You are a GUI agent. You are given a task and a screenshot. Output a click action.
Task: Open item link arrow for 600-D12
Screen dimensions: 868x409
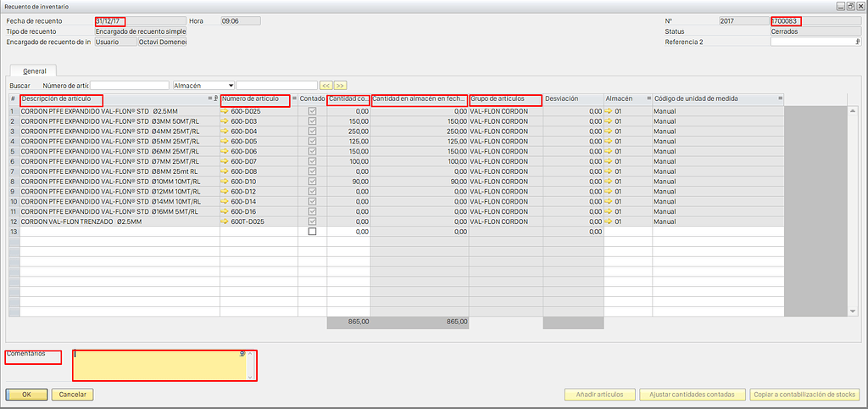pos(224,191)
